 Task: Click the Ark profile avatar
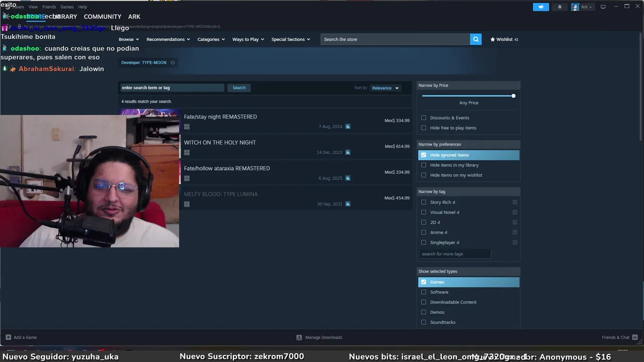click(x=575, y=7)
